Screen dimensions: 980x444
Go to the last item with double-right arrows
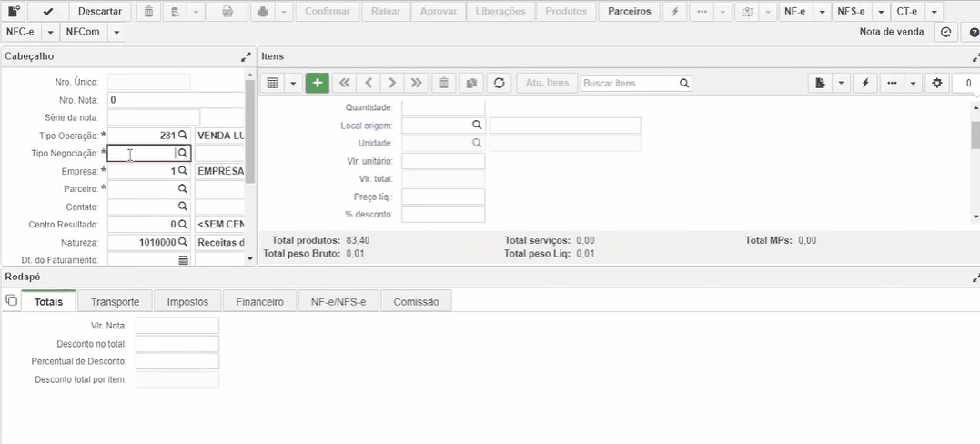click(416, 83)
